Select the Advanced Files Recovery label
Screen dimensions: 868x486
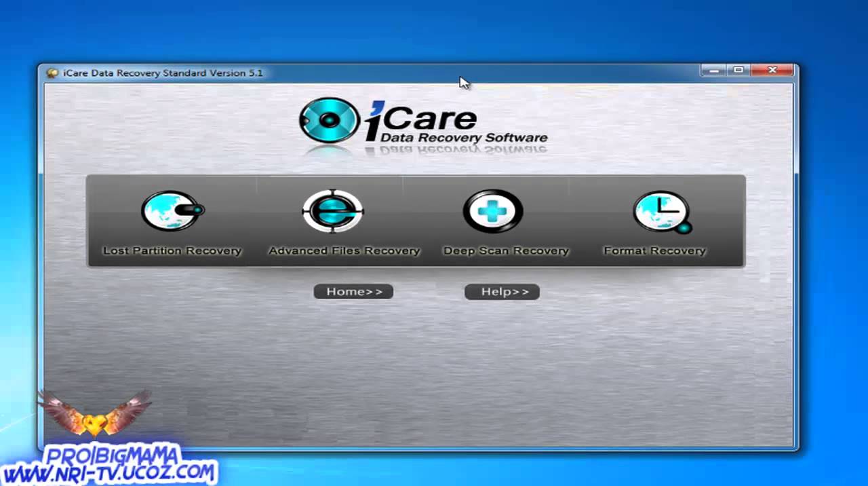click(344, 250)
